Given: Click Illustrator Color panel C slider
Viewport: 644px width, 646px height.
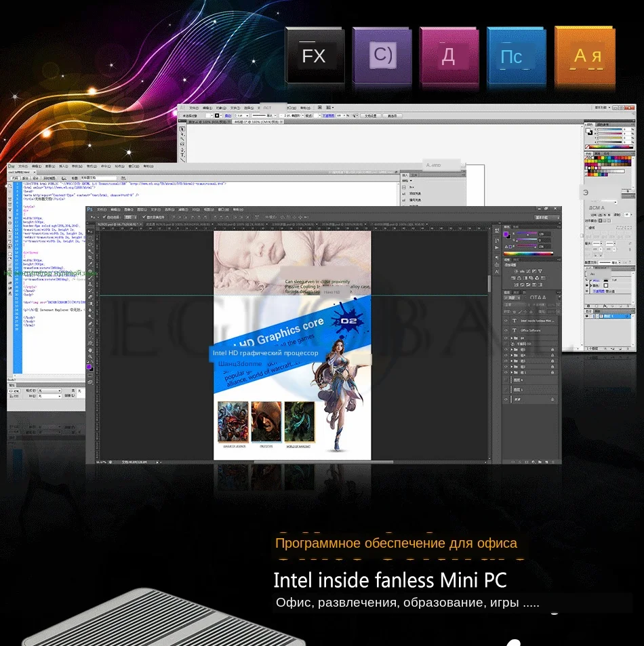Looking at the screenshot, I should 610,129.
